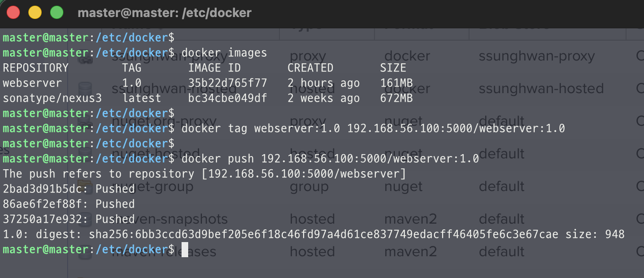644x278 pixels.
Task: Click the webserver image ID 35b22d765f77
Action: pyautogui.click(x=227, y=83)
